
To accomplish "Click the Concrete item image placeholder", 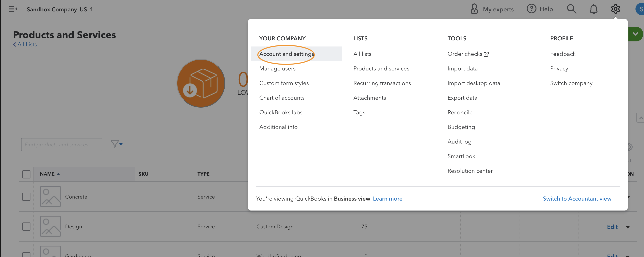I will [x=51, y=197].
